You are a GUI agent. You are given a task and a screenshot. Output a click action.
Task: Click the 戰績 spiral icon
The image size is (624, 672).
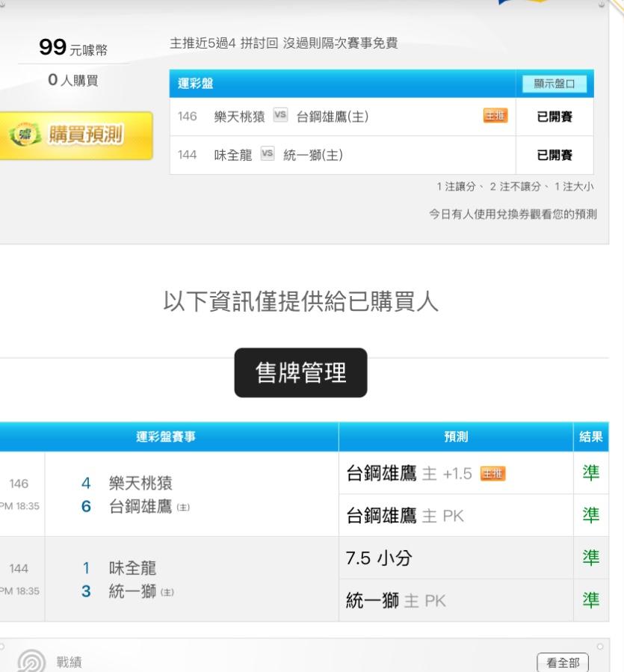tap(31, 661)
